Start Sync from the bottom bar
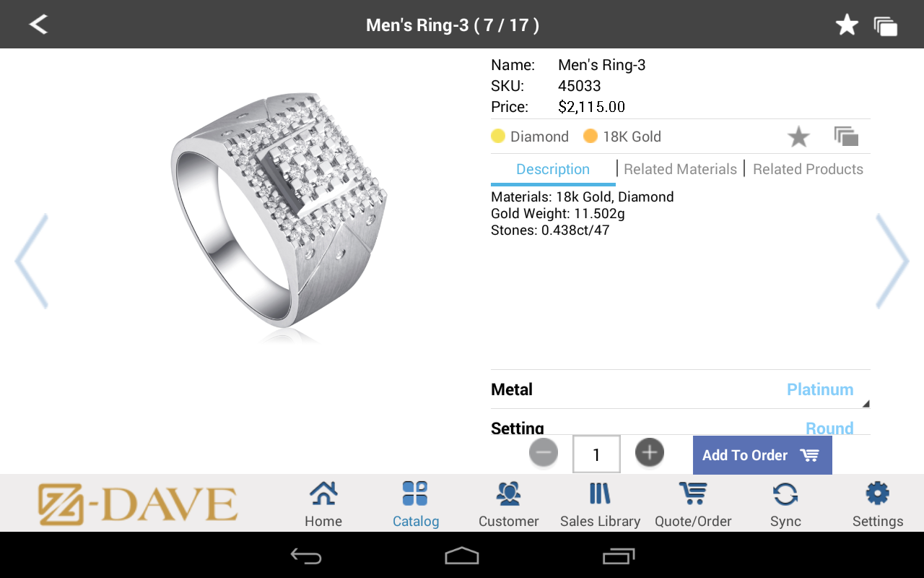Image resolution: width=924 pixels, height=578 pixels. 785,504
